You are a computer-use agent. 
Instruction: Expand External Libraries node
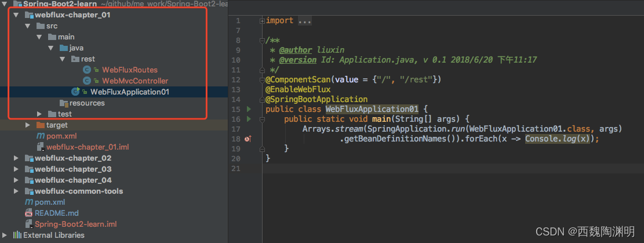click(x=5, y=235)
